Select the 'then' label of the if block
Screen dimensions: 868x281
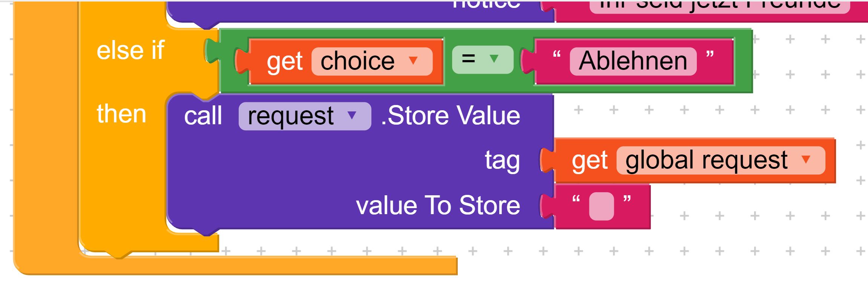pyautogui.click(x=121, y=114)
